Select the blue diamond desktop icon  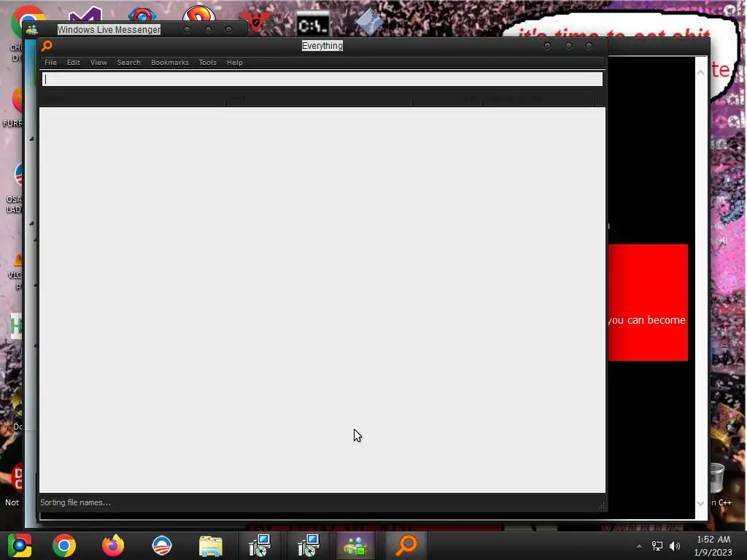369,22
